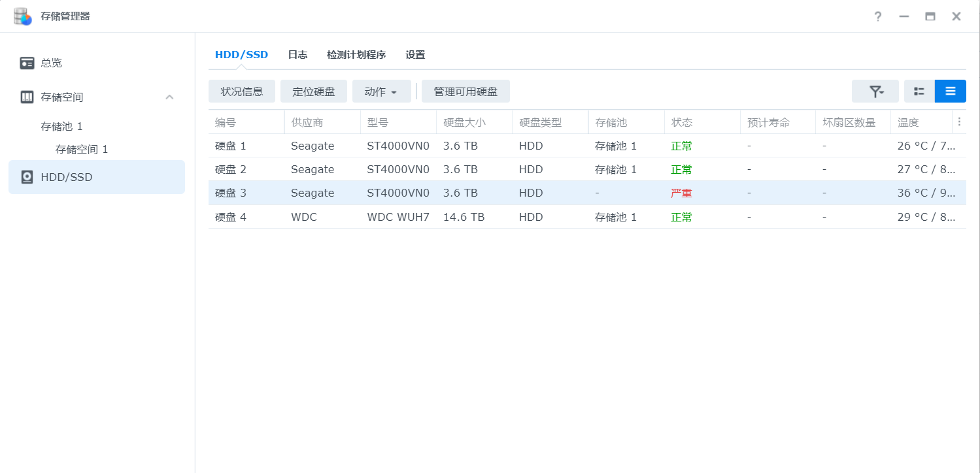The image size is (980, 473).
Task: Click the HDD/SSD disk icon in sidebar
Action: click(27, 177)
